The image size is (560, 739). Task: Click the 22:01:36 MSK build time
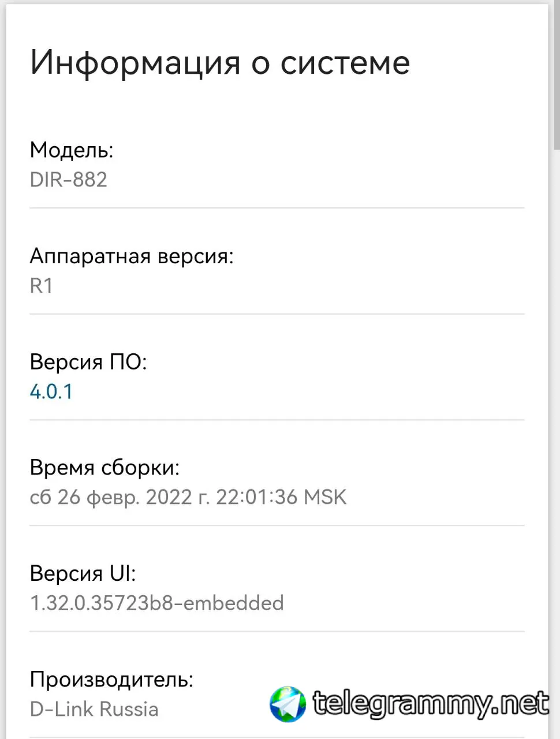pyautogui.click(x=281, y=497)
